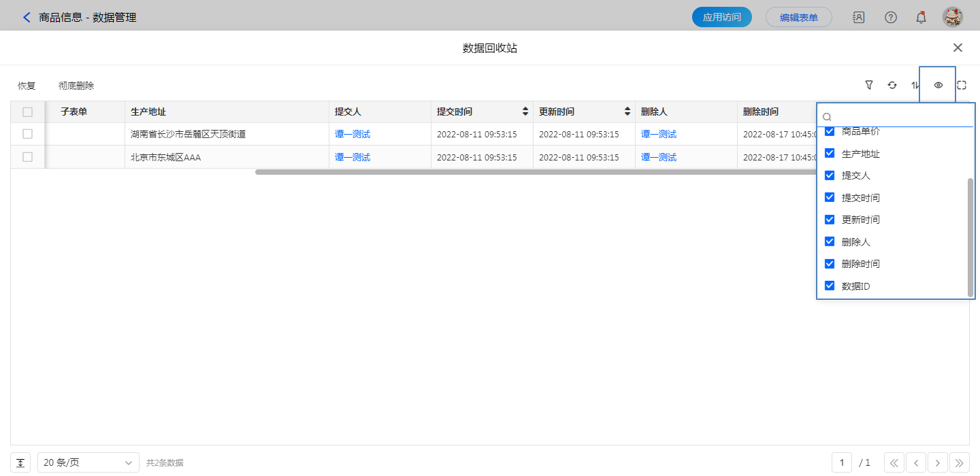Image resolution: width=980 pixels, height=476 pixels.
Task: Sort by 更新时间 column arrows
Action: click(x=627, y=112)
